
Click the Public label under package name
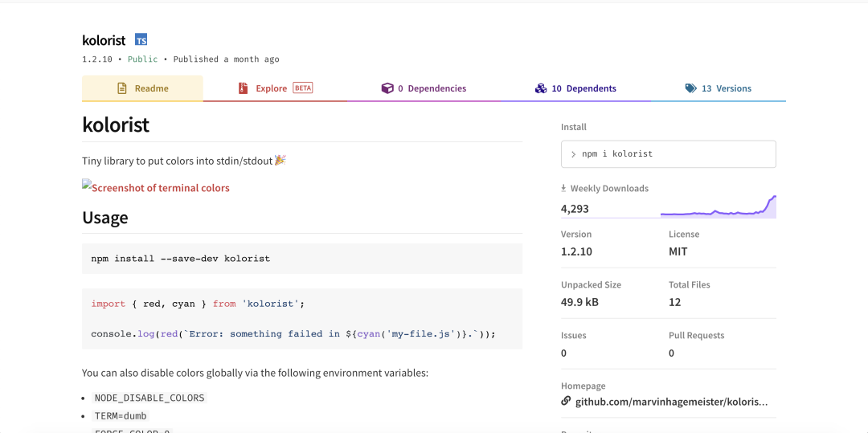143,59
